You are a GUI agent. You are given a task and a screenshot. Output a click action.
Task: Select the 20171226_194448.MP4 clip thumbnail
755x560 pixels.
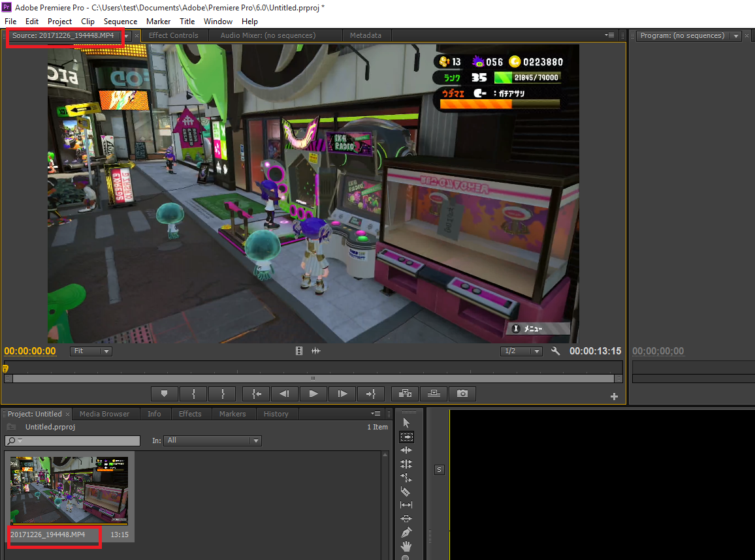[x=69, y=490]
